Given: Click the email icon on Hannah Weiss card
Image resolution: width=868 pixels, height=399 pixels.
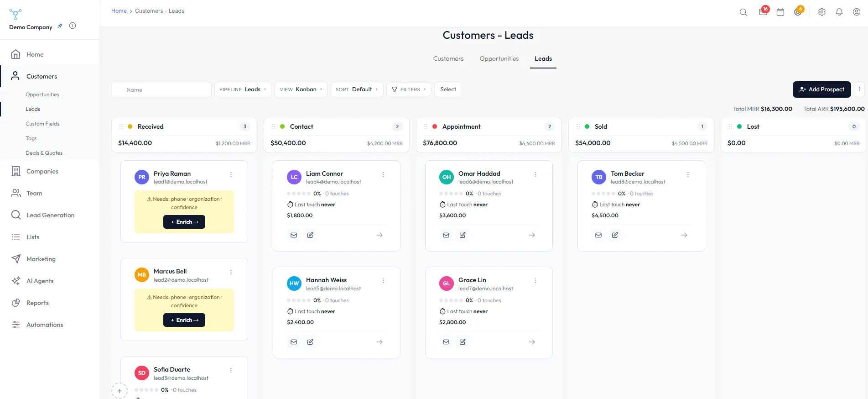Looking at the screenshot, I should pos(294,342).
